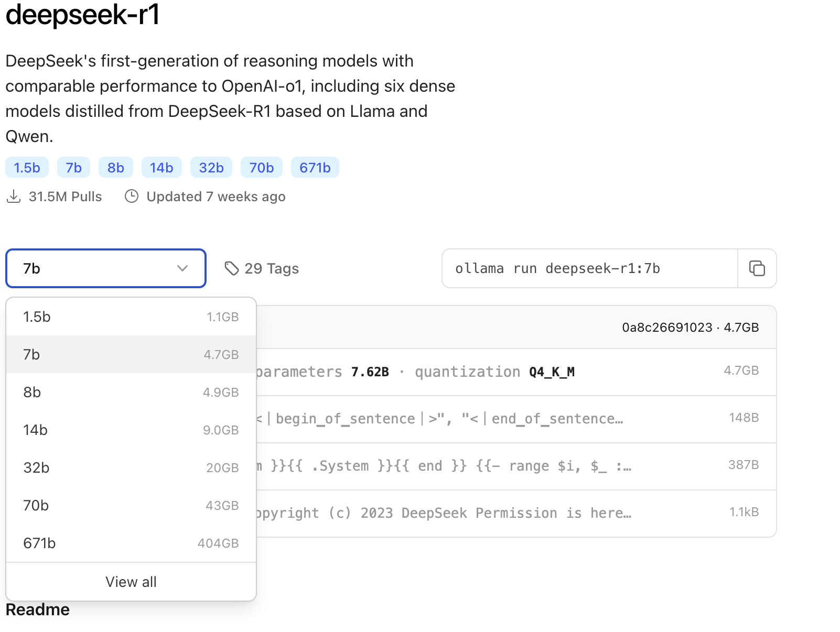Choose the 1.5b option (1.1GB) from the dropdown

click(131, 317)
